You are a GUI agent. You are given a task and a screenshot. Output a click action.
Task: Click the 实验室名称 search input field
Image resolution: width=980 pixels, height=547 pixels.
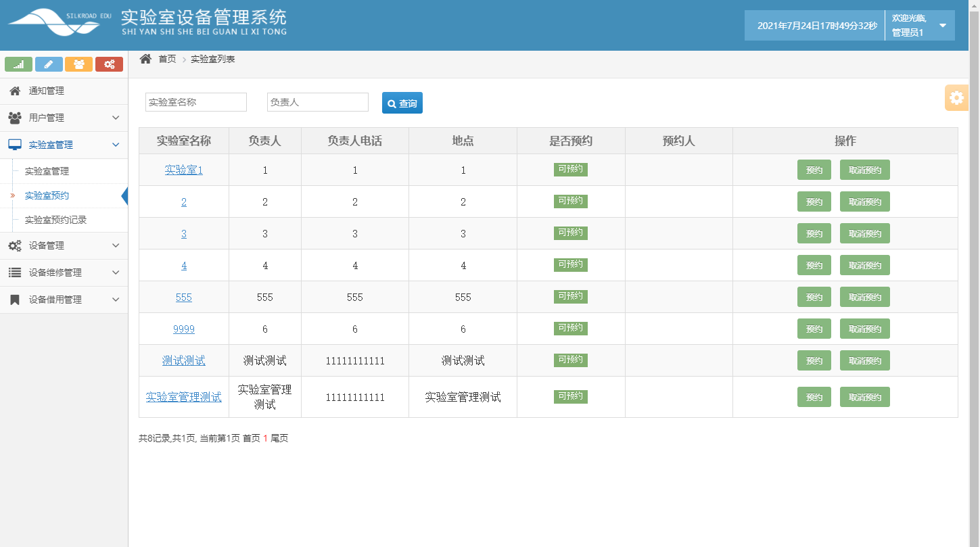tap(195, 101)
